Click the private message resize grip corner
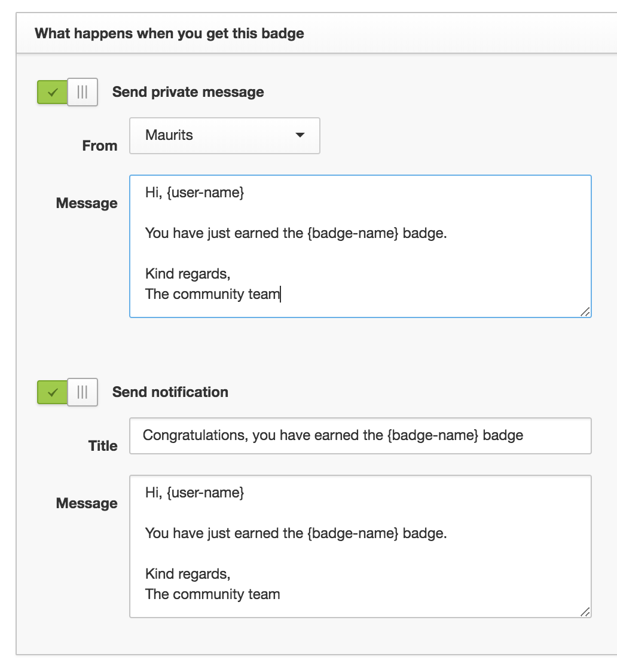This screenshot has height=672, width=617. click(x=585, y=311)
